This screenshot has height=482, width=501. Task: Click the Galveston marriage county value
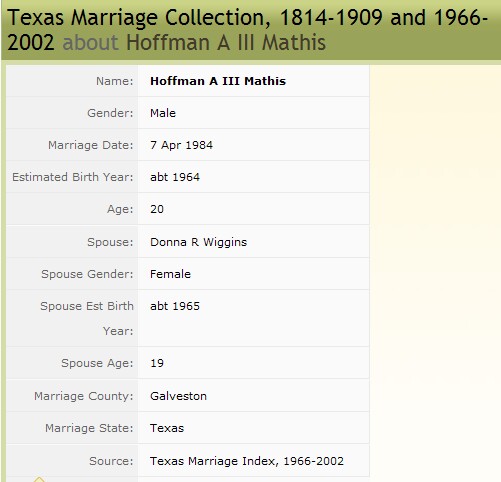pyautogui.click(x=178, y=396)
